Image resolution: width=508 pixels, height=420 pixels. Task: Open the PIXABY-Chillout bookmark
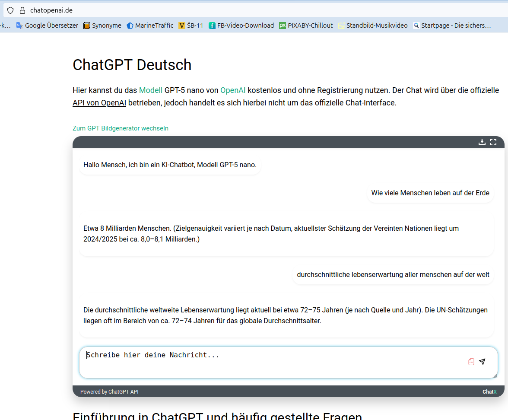(306, 25)
